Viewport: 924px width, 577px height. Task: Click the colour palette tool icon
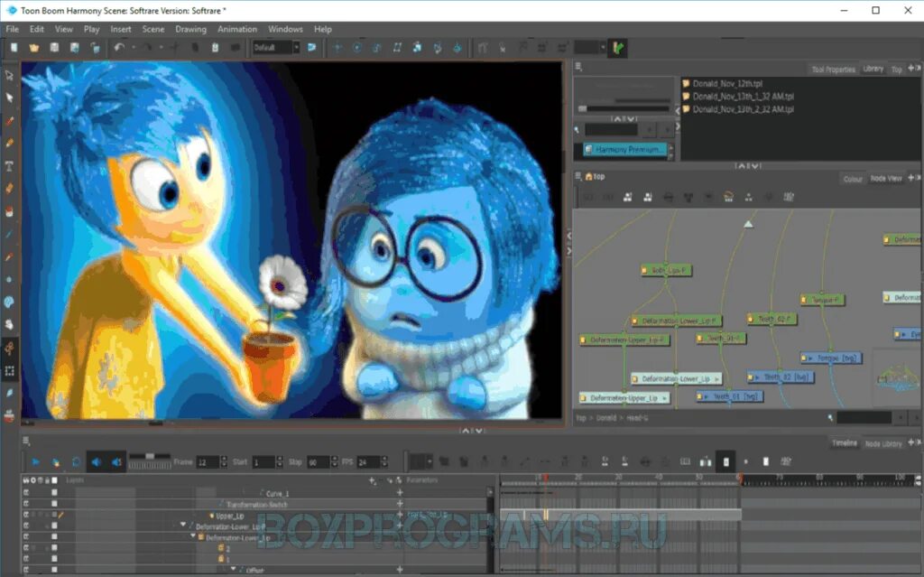click(x=9, y=302)
